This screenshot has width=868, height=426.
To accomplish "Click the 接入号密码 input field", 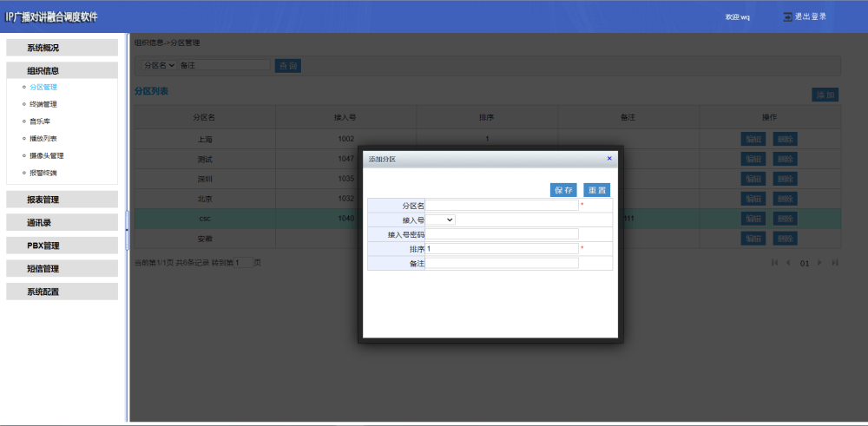I will [x=502, y=234].
